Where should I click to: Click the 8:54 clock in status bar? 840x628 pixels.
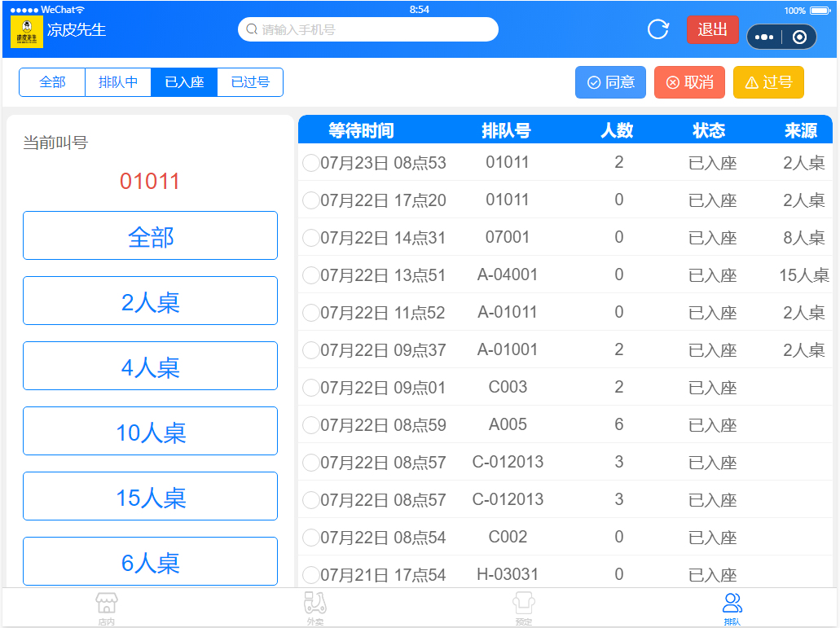tap(419, 10)
